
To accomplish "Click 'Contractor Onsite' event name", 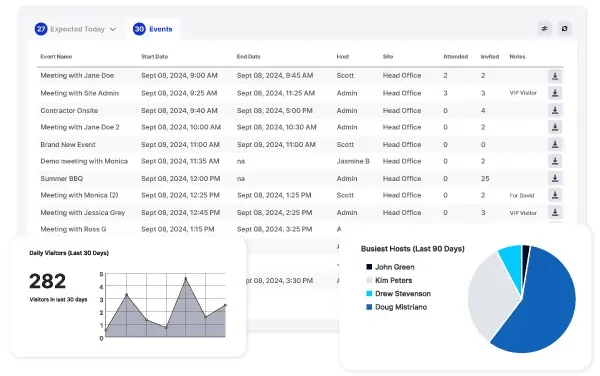I will tap(69, 111).
